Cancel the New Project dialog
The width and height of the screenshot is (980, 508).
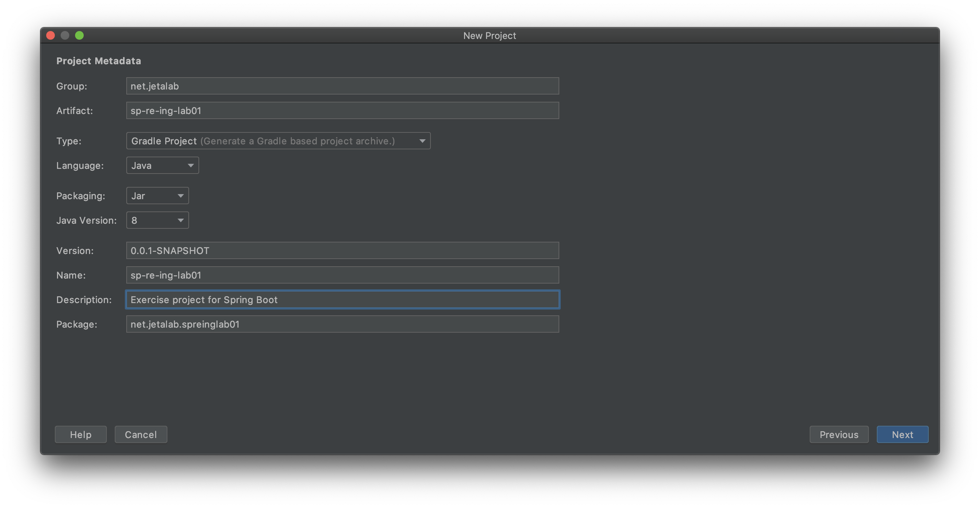(141, 434)
